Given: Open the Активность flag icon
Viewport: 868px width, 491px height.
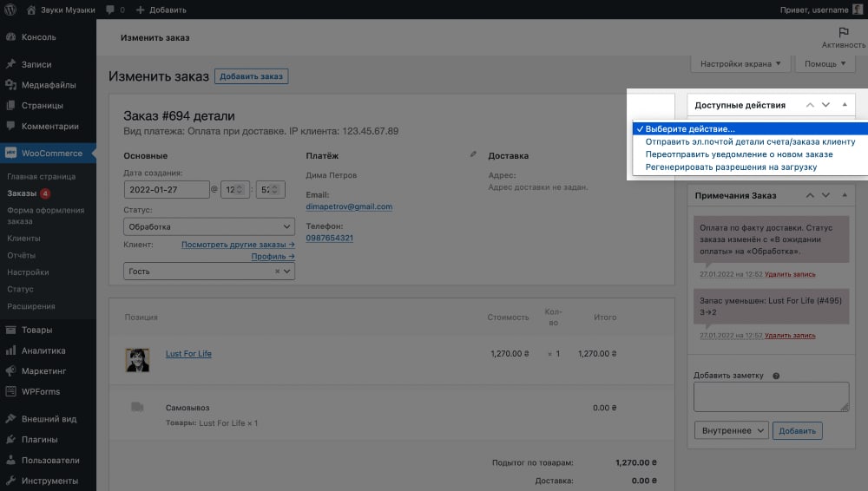Looking at the screenshot, I should (x=843, y=33).
